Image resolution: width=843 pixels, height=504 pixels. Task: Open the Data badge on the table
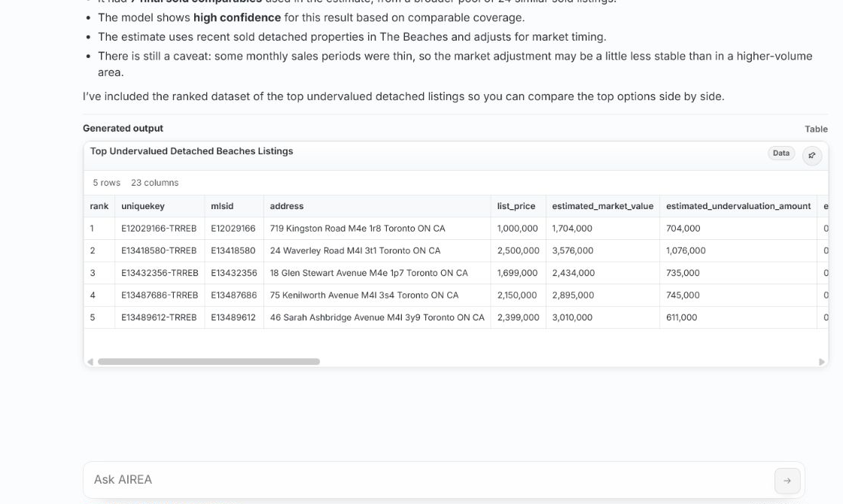coord(781,153)
